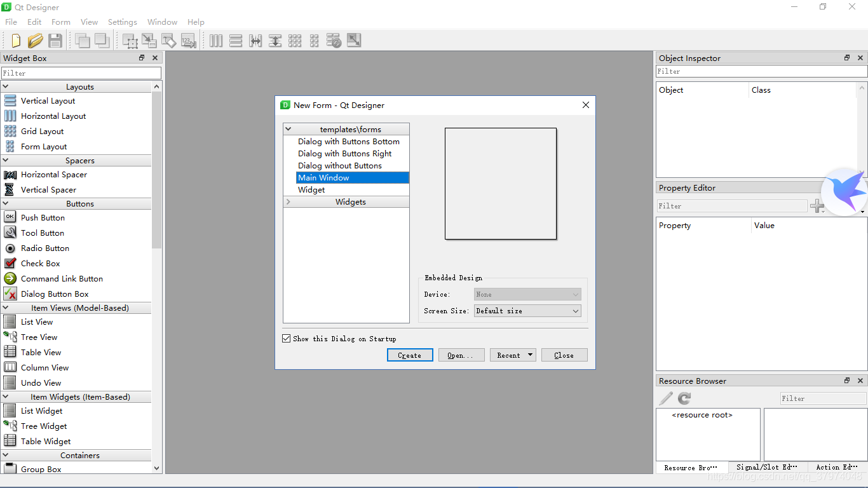Click the Save form floppy icon

(55, 41)
